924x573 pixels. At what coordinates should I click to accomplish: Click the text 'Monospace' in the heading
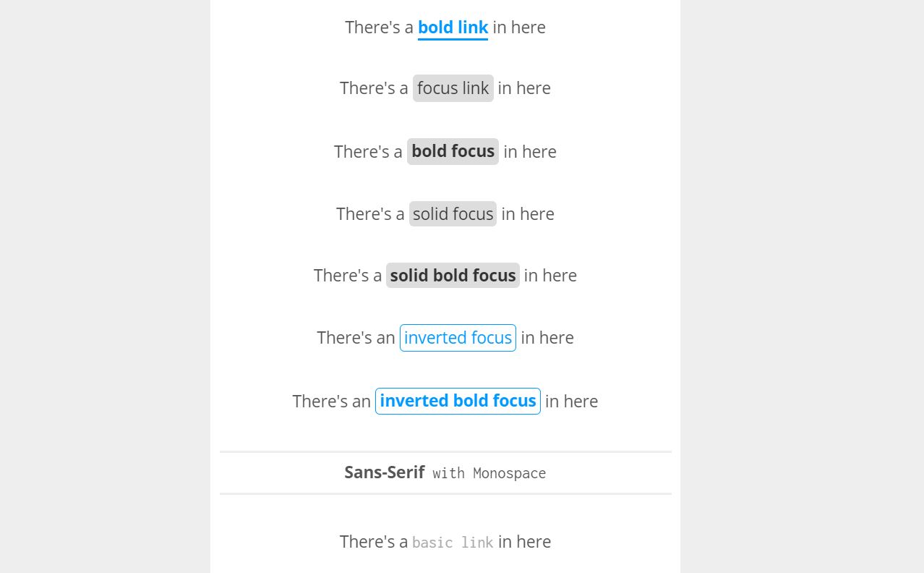[509, 473]
